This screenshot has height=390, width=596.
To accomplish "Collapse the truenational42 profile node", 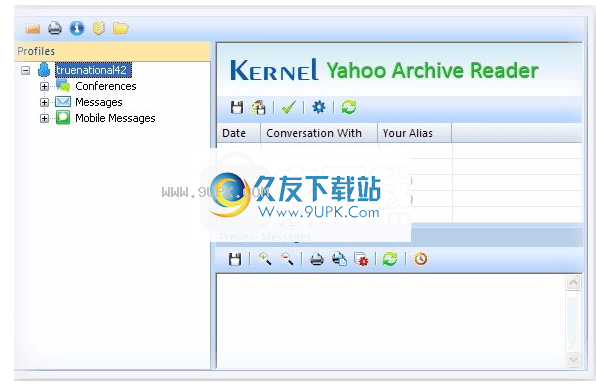I will click(25, 70).
